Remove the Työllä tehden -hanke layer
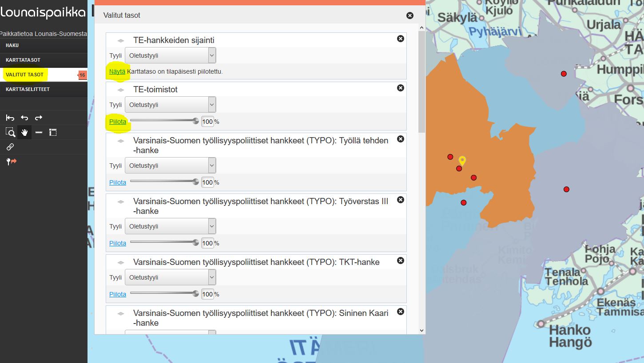Image resolution: width=644 pixels, height=363 pixels. 400,139
